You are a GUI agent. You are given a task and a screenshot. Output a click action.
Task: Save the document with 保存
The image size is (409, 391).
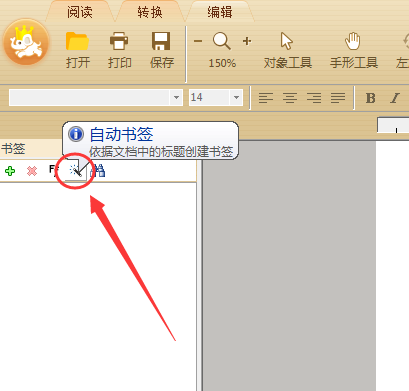(162, 50)
